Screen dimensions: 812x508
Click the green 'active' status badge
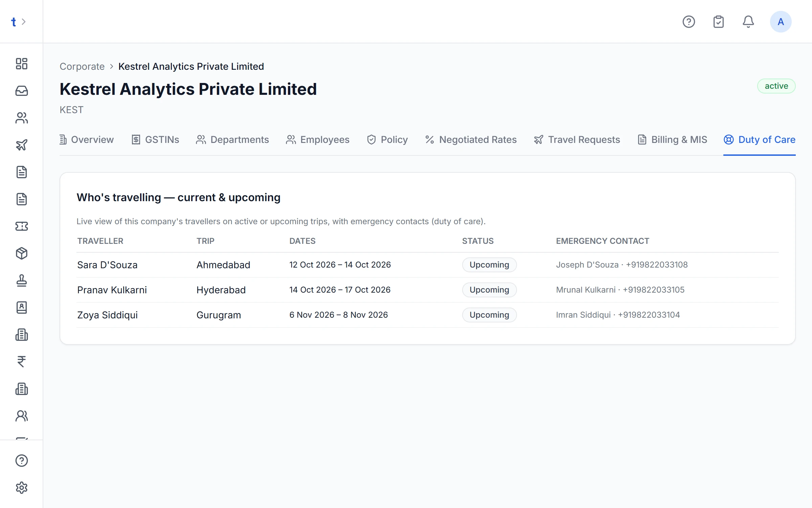[x=776, y=86]
